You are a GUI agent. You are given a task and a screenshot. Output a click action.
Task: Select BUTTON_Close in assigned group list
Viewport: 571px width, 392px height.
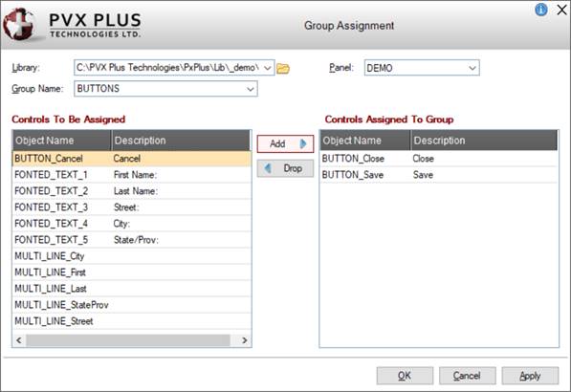(438, 159)
